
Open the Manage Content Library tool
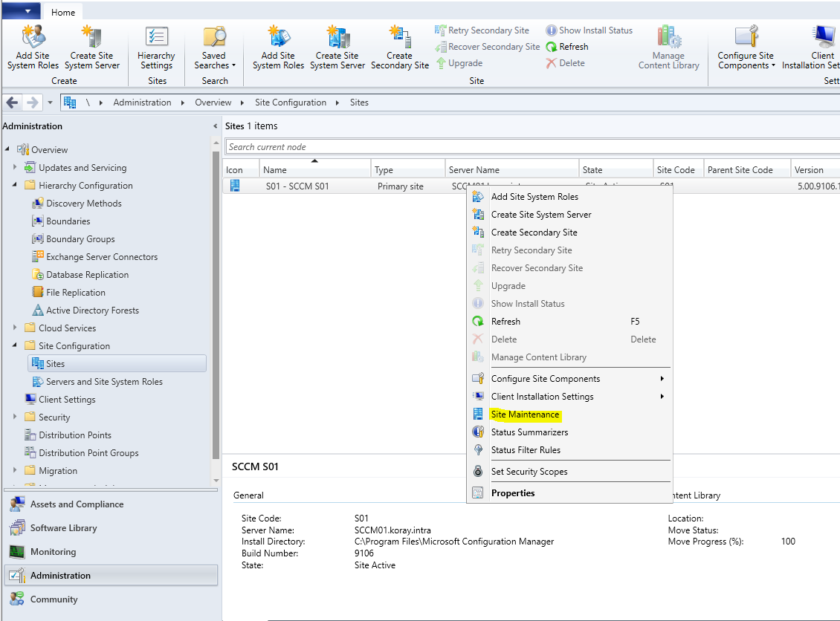(668, 45)
